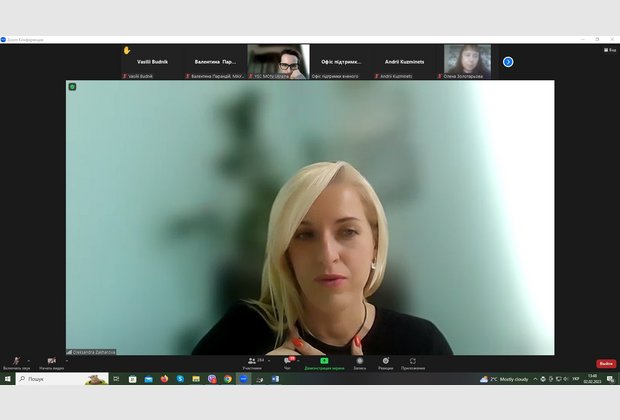Launch Firefox from the taskbar
The image size is (620, 420).
pyautogui.click(x=164, y=379)
